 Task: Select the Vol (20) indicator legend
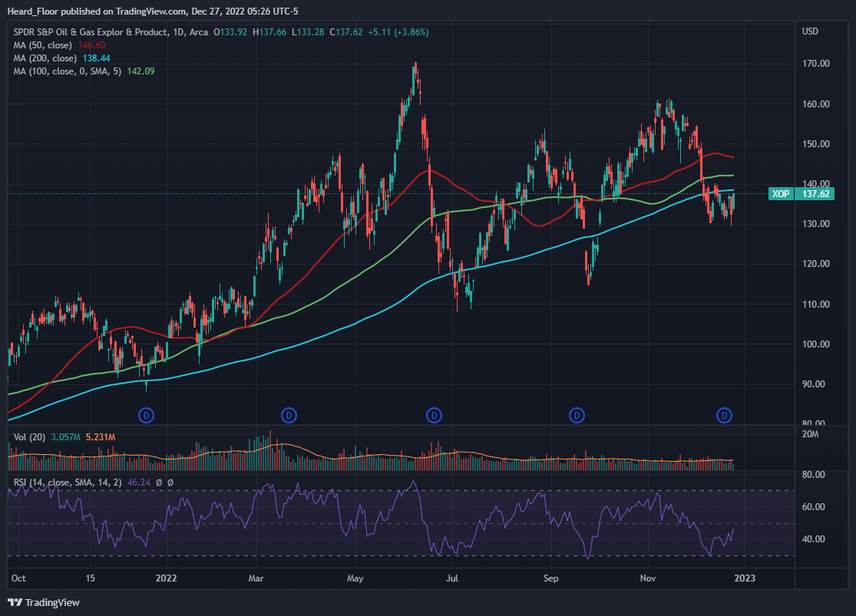pos(29,437)
